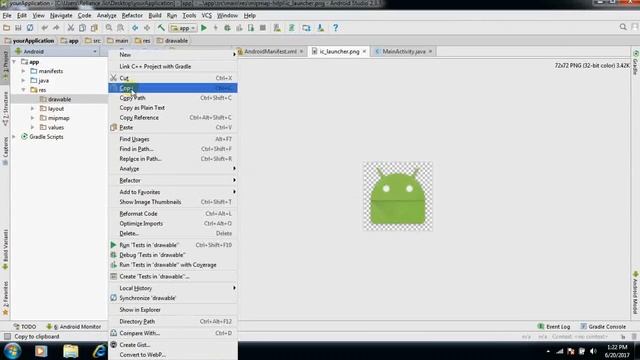Click the search magnifier at top right
Image resolution: width=640 pixels, height=360 pixels.
click(x=623, y=27)
